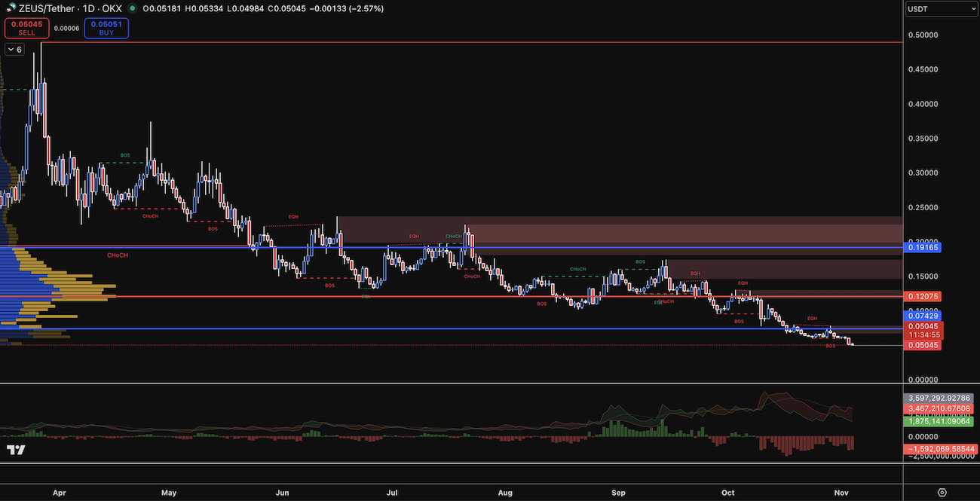The height and width of the screenshot is (501, 980).
Task: Click the May label on time axis
Action: (x=169, y=493)
